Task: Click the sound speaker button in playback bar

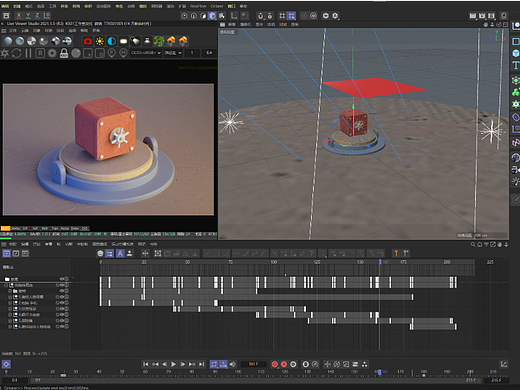Action: (232, 364)
